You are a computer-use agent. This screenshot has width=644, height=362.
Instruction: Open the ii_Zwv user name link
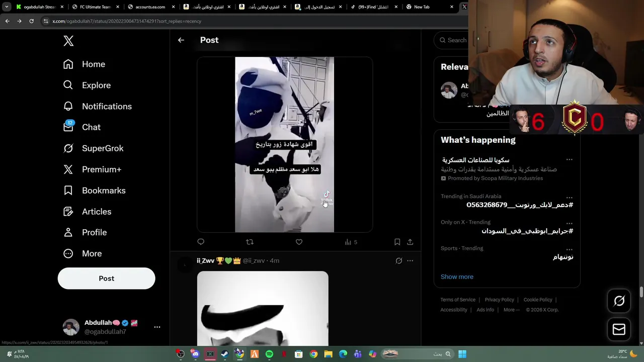218,260
